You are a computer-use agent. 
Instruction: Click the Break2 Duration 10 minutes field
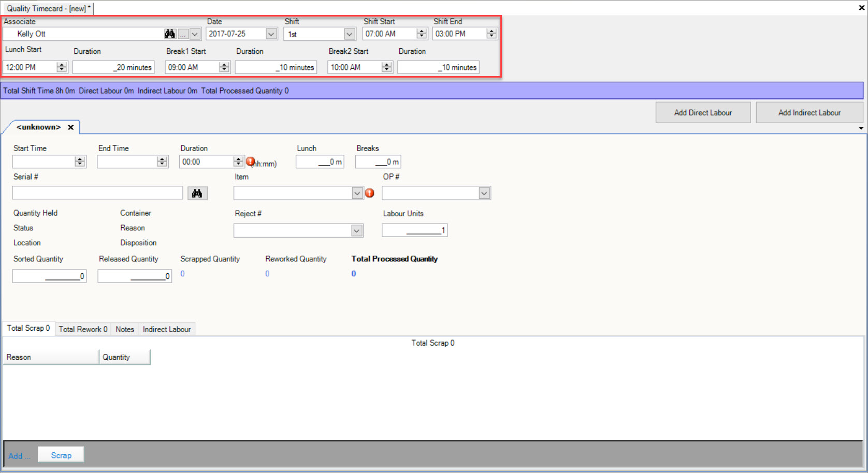click(x=438, y=67)
